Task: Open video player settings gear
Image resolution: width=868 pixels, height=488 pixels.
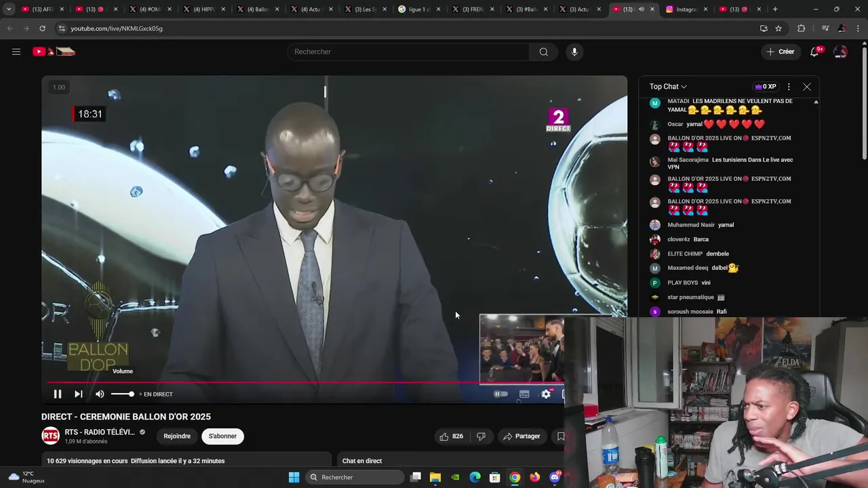Action: tap(546, 394)
